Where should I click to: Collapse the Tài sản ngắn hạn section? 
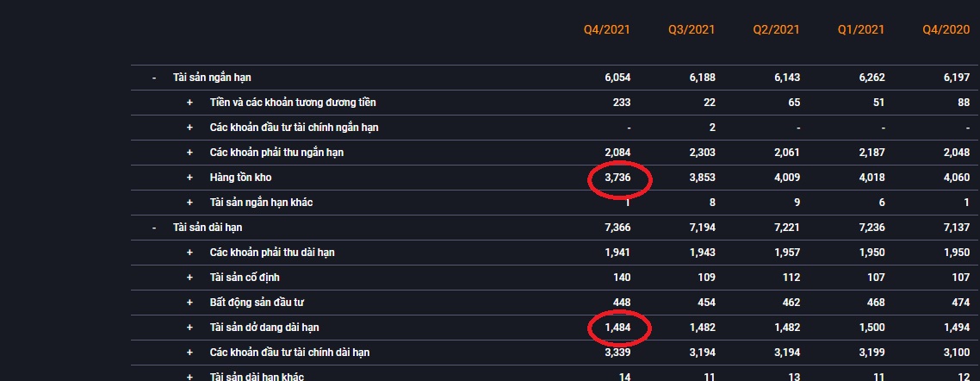[x=154, y=78]
